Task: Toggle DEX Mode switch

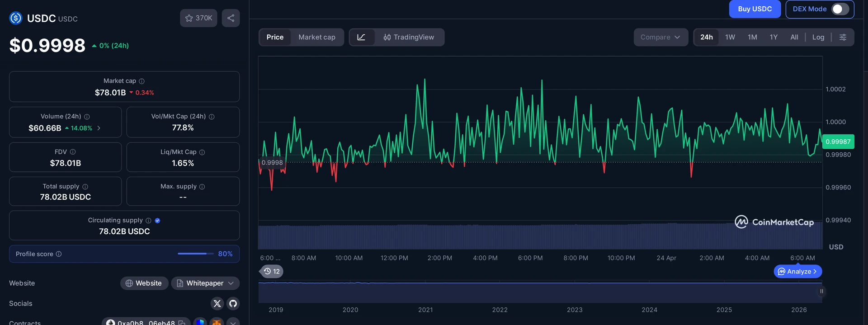Action: click(840, 9)
